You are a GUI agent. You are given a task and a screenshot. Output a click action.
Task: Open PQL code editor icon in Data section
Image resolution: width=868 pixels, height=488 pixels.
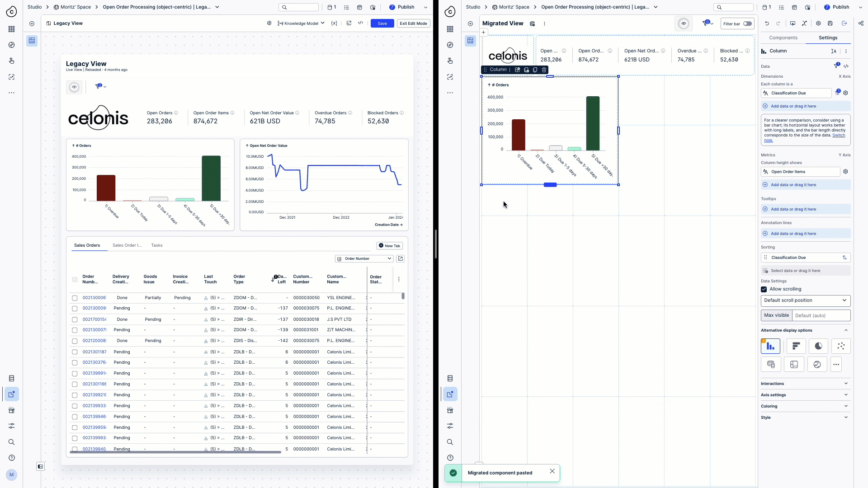[846, 66]
